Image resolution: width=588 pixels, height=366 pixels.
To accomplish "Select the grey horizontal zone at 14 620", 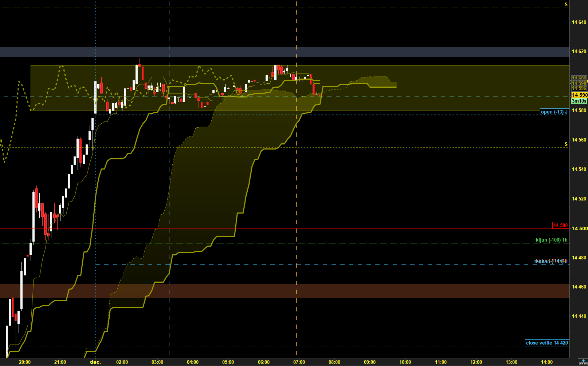I will (x=285, y=52).
